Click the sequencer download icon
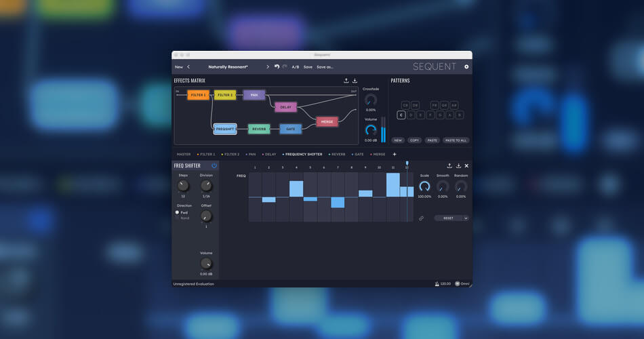The width and height of the screenshot is (644, 339). pyautogui.click(x=458, y=165)
